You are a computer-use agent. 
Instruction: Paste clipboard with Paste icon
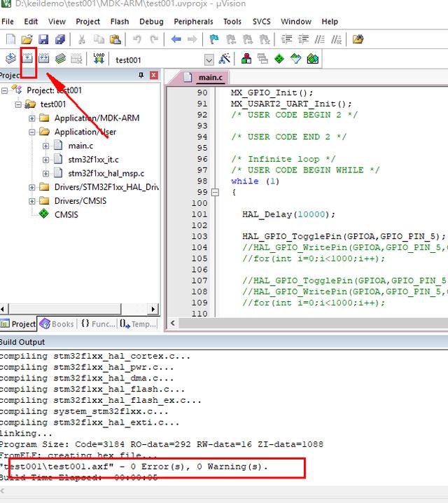click(x=115, y=39)
